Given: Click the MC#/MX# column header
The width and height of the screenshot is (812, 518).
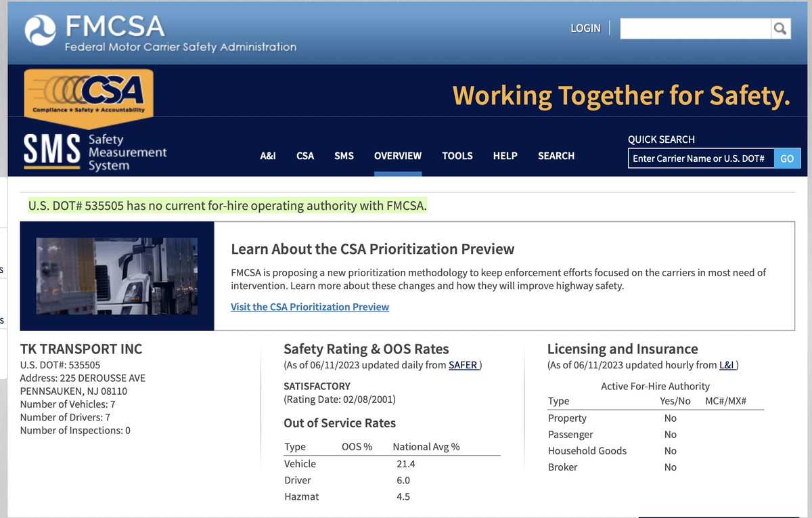Looking at the screenshot, I should coord(725,401).
